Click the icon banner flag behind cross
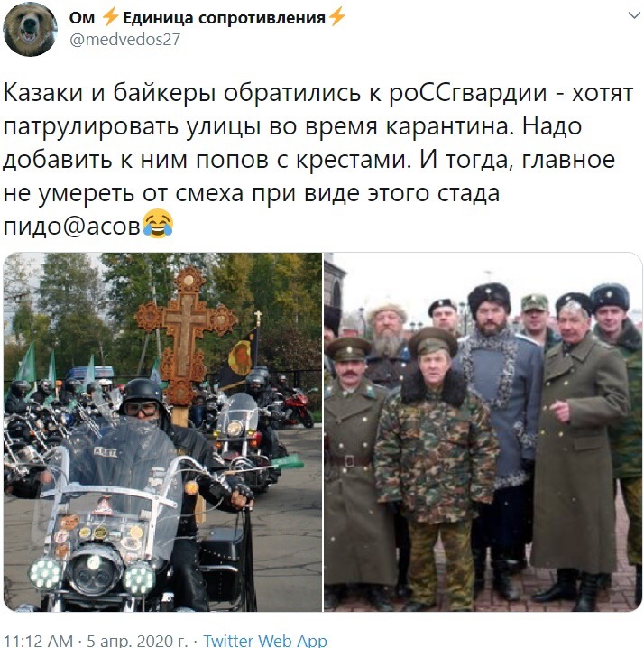 click(x=240, y=356)
